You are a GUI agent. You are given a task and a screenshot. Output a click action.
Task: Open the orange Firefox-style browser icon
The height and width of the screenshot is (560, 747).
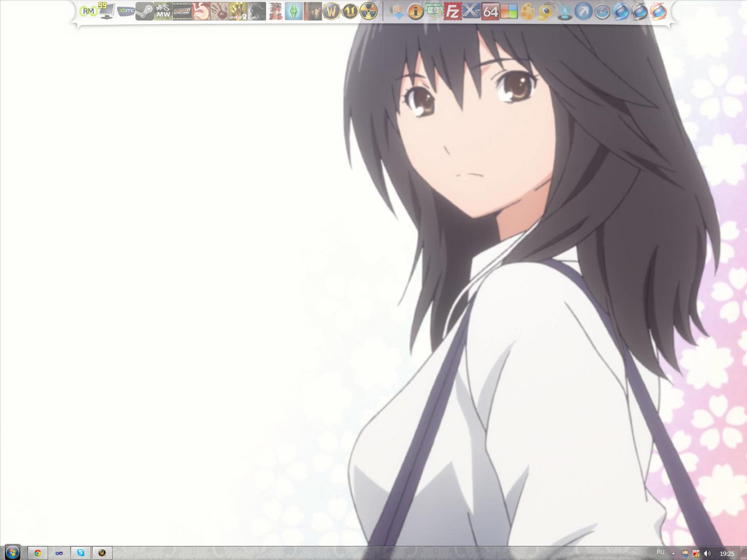point(658,11)
